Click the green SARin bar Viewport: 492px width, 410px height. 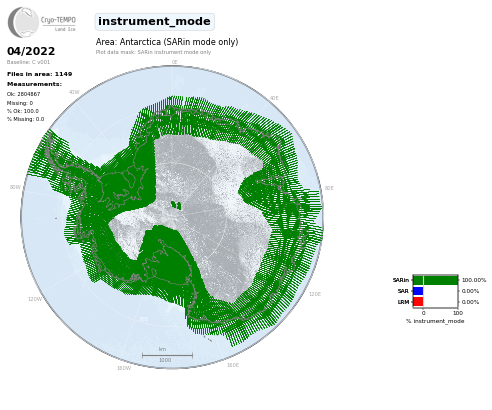point(435,280)
